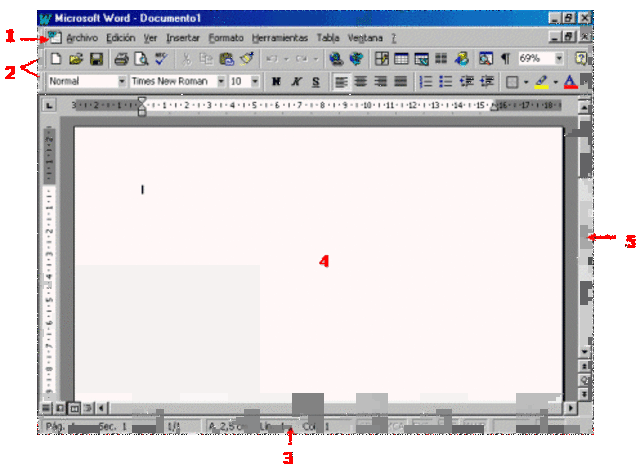Image resolution: width=640 pixels, height=469 pixels.
Task: Open the Insertar menu
Action: (x=183, y=38)
